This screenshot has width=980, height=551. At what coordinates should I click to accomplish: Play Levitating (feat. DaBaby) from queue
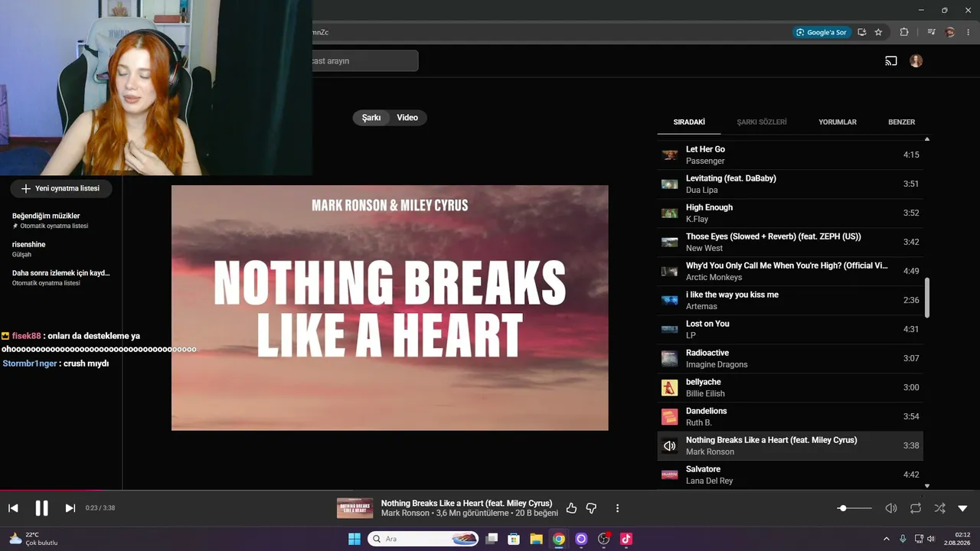[x=790, y=184]
